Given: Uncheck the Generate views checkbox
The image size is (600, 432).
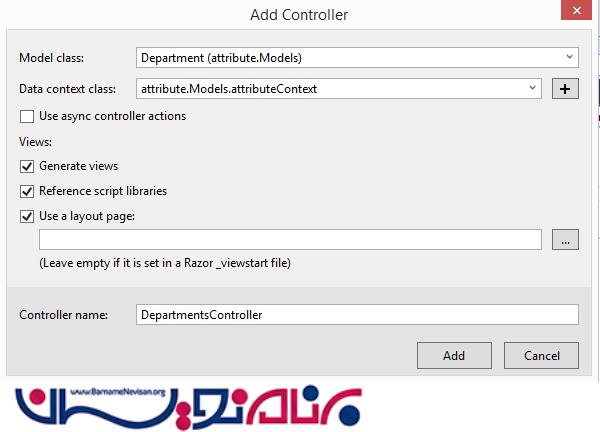Looking at the screenshot, I should (27, 166).
